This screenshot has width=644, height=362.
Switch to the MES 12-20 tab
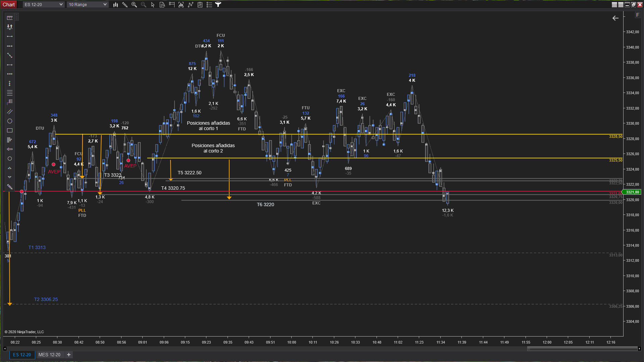[x=49, y=355]
